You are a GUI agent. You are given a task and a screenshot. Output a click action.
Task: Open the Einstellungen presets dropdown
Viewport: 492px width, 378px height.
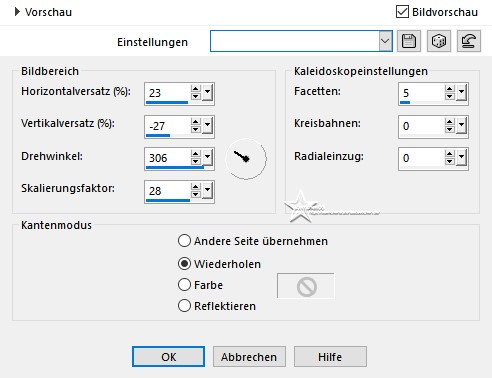(x=385, y=41)
